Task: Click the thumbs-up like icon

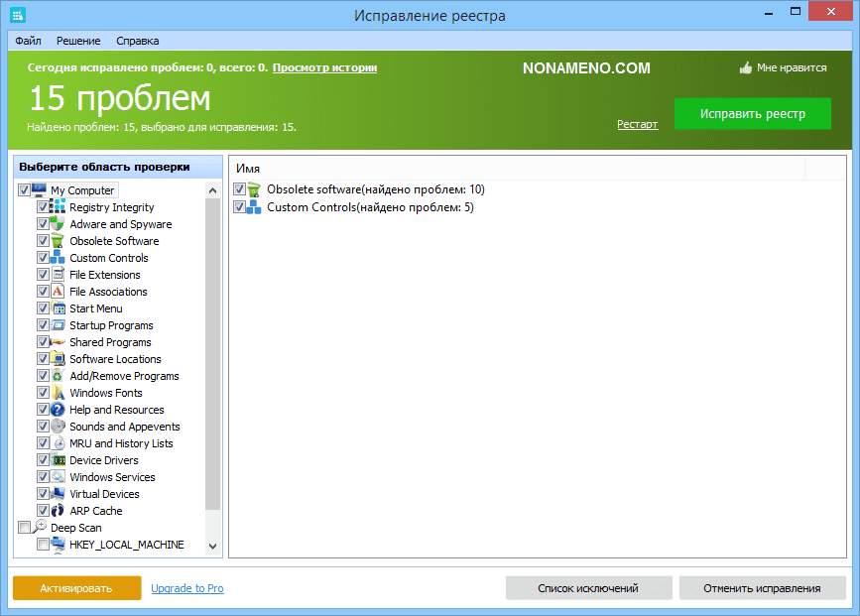Action: pyautogui.click(x=746, y=68)
